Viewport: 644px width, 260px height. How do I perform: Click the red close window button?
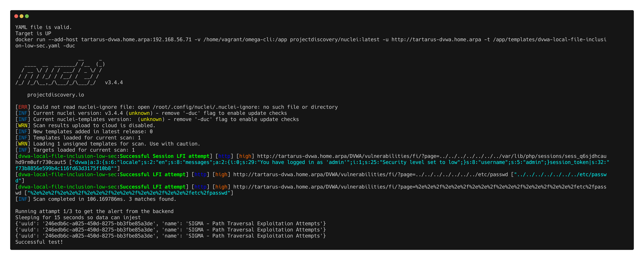pos(16,16)
